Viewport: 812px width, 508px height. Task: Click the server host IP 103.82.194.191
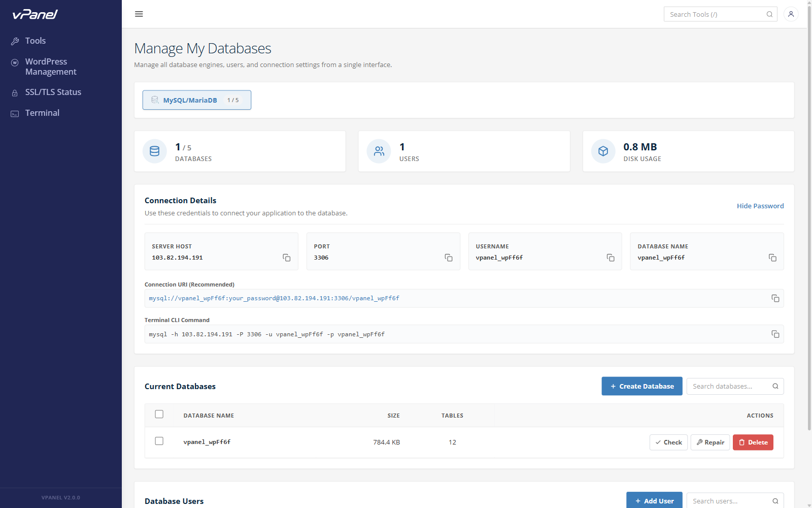pos(177,258)
